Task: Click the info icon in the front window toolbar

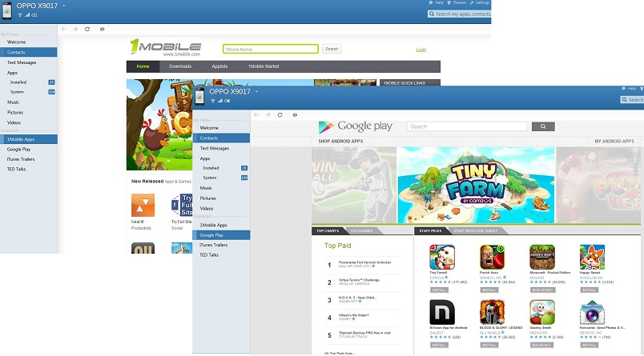Action: [x=295, y=115]
